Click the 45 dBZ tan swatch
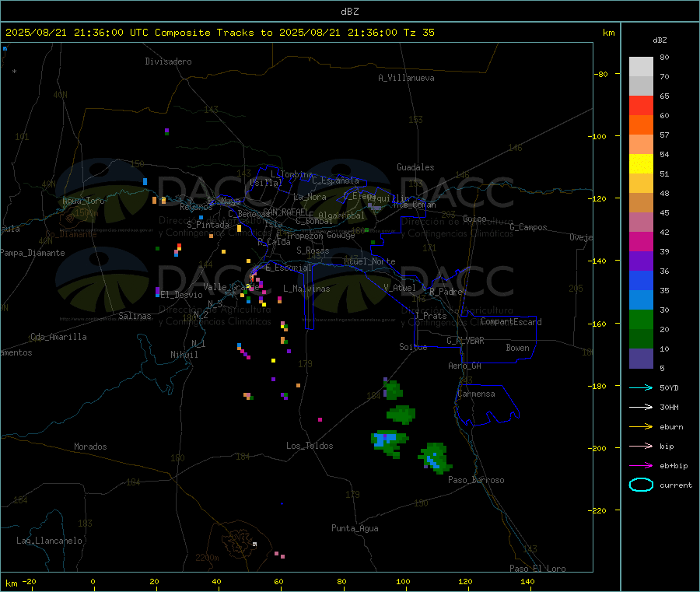 point(641,203)
